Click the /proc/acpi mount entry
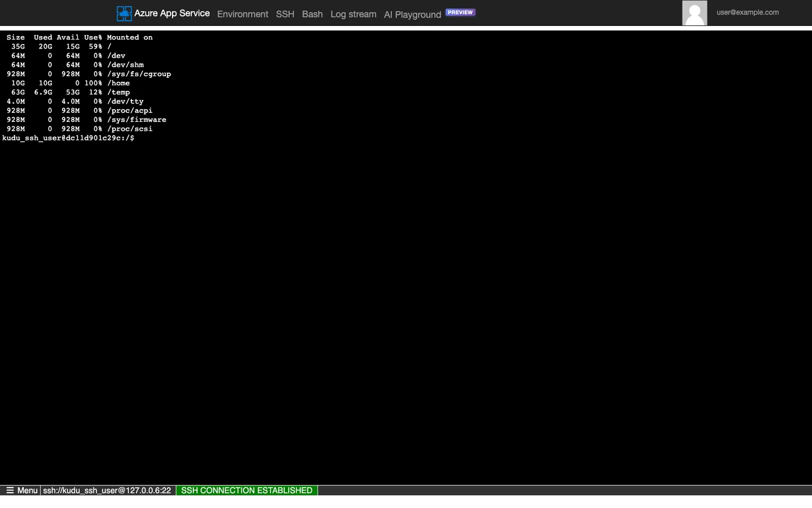812x508 pixels. pos(130,111)
